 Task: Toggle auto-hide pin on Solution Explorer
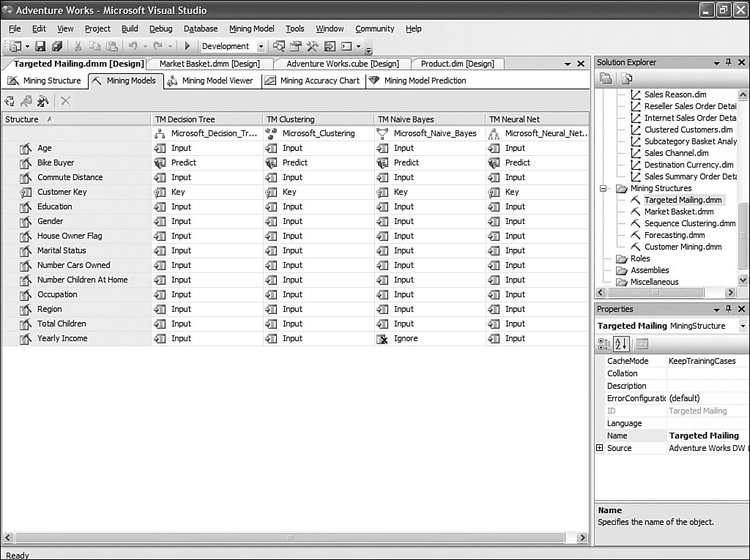pyautogui.click(x=729, y=63)
